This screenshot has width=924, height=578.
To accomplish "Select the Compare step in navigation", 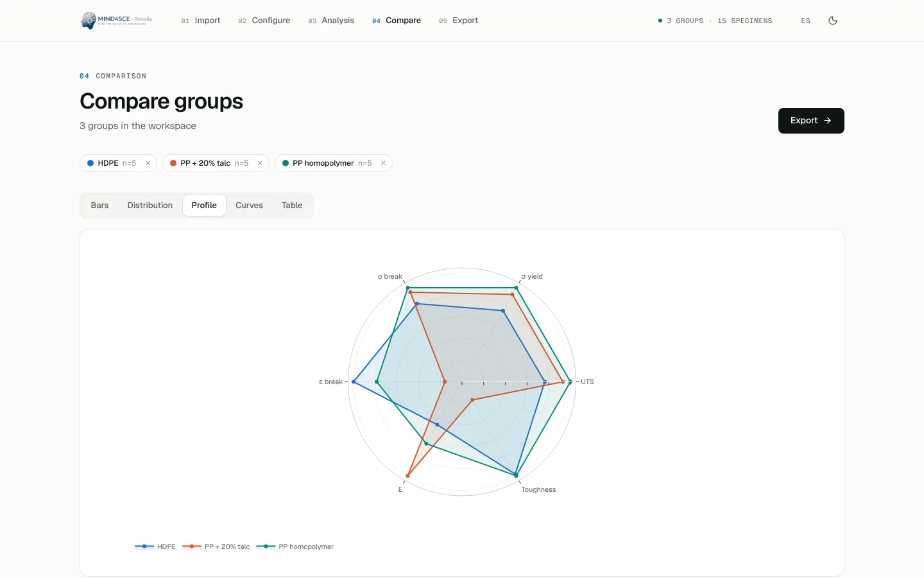I will pyautogui.click(x=397, y=21).
